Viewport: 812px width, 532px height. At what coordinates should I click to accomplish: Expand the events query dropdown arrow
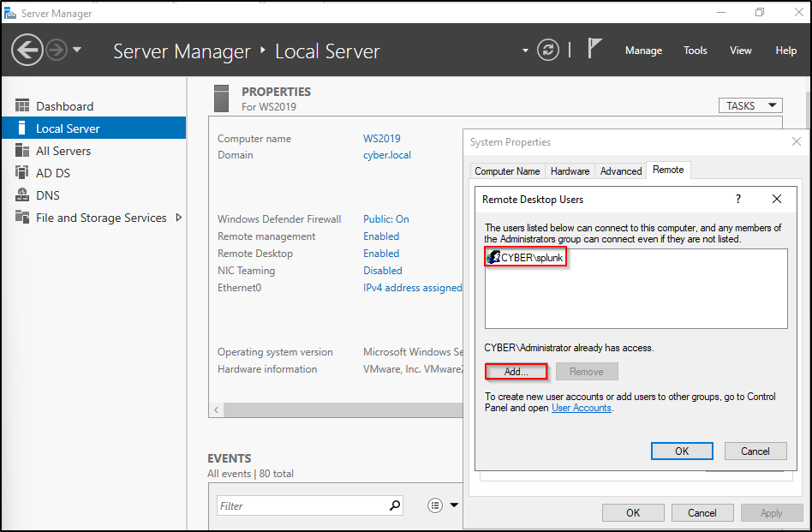(x=454, y=505)
